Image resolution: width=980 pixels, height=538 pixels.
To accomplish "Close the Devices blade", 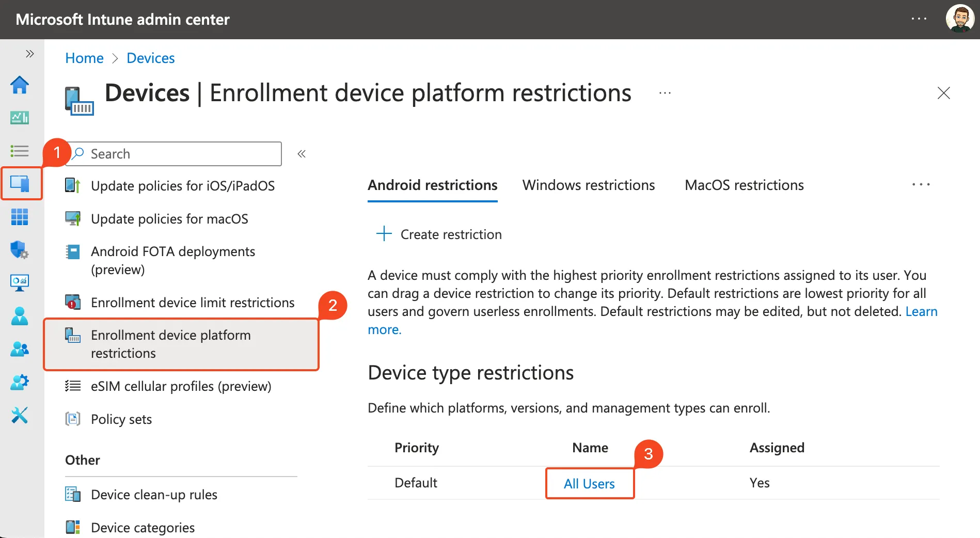I will (x=943, y=93).
